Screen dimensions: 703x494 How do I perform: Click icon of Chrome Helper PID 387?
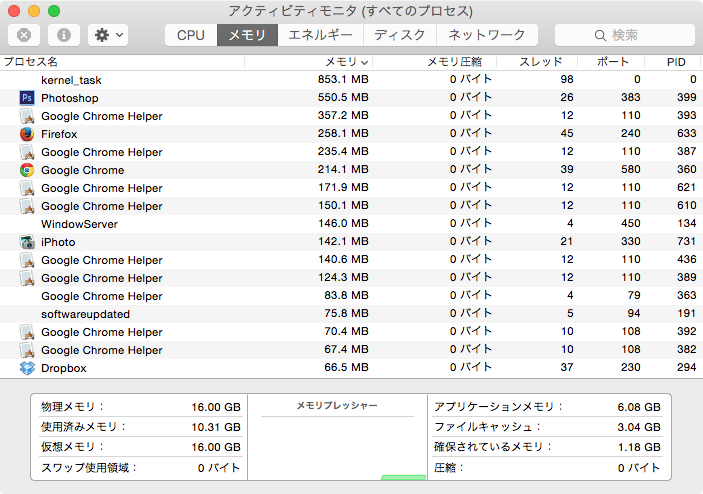coord(27,152)
